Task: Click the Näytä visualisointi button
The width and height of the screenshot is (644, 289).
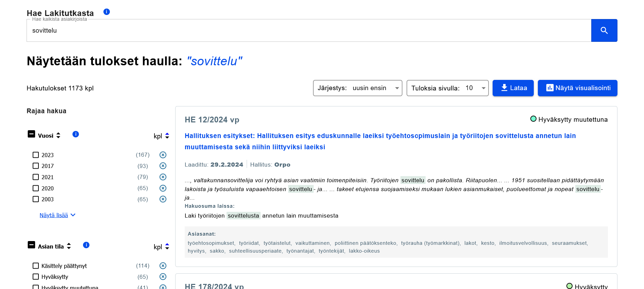Action: click(577, 88)
